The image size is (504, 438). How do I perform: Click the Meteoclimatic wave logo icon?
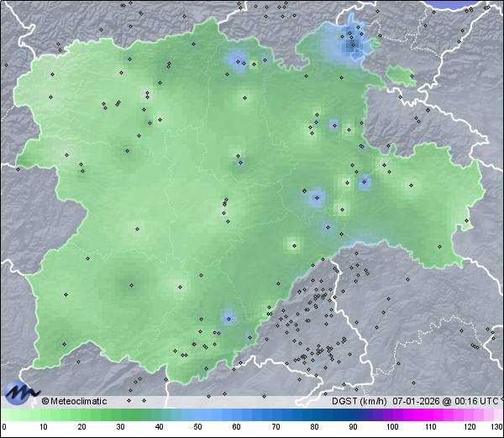click(x=20, y=393)
